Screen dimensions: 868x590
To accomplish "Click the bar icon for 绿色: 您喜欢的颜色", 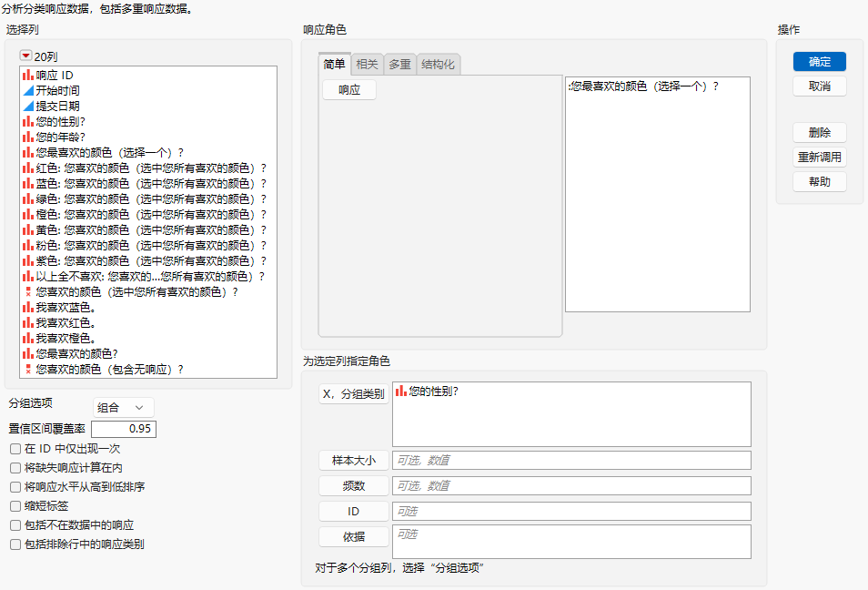I will [x=27, y=198].
